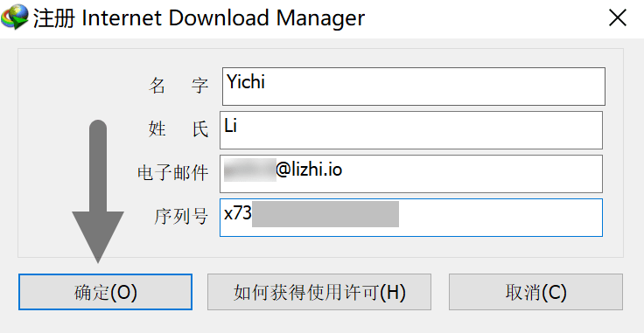
Task: Click the gray downward arrow annotation
Action: coord(98,191)
